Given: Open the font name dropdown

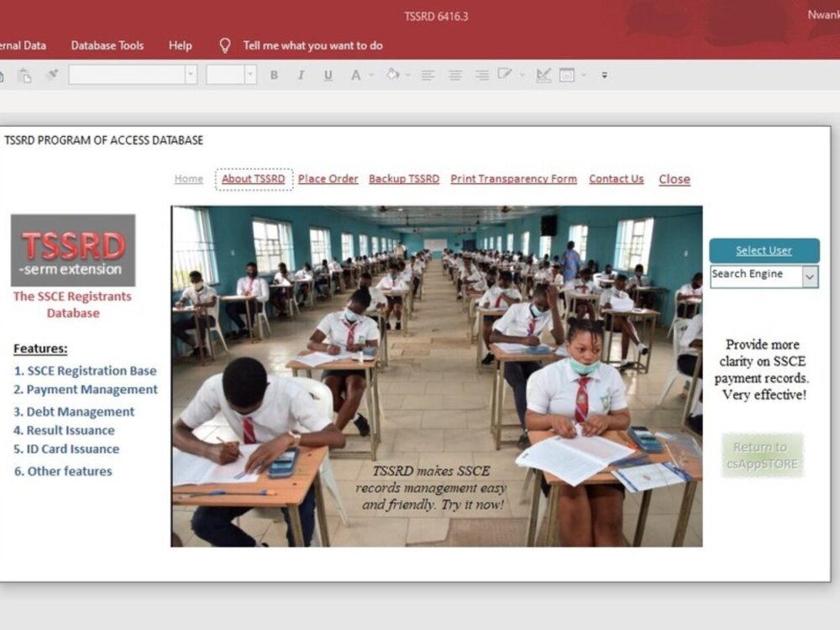Looking at the screenshot, I should click(191, 75).
